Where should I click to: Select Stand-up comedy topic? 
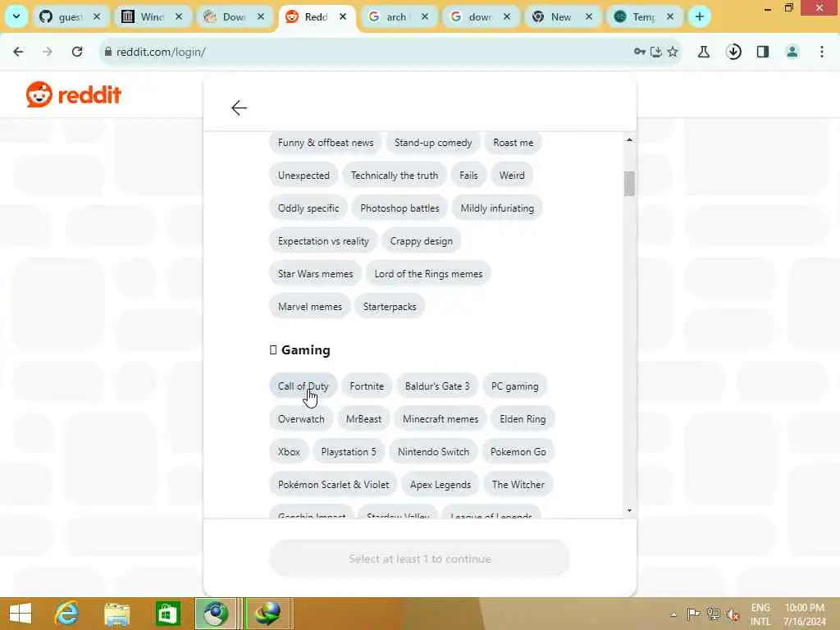click(x=433, y=143)
